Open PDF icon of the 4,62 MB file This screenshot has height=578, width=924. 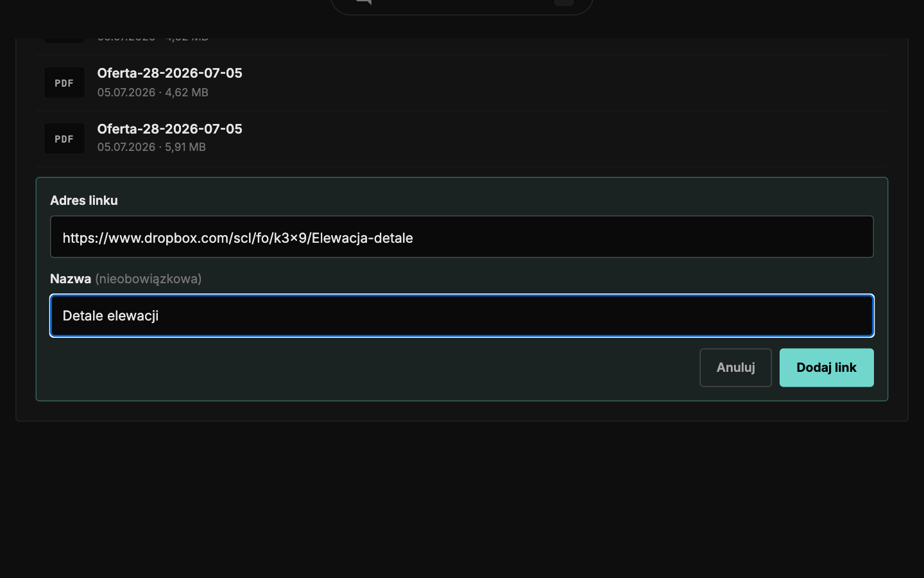64,83
